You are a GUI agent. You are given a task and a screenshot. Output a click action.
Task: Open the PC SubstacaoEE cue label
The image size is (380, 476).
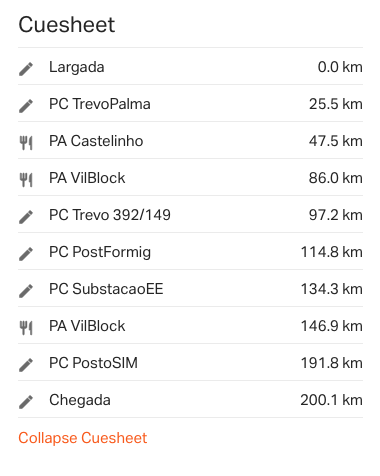106,289
